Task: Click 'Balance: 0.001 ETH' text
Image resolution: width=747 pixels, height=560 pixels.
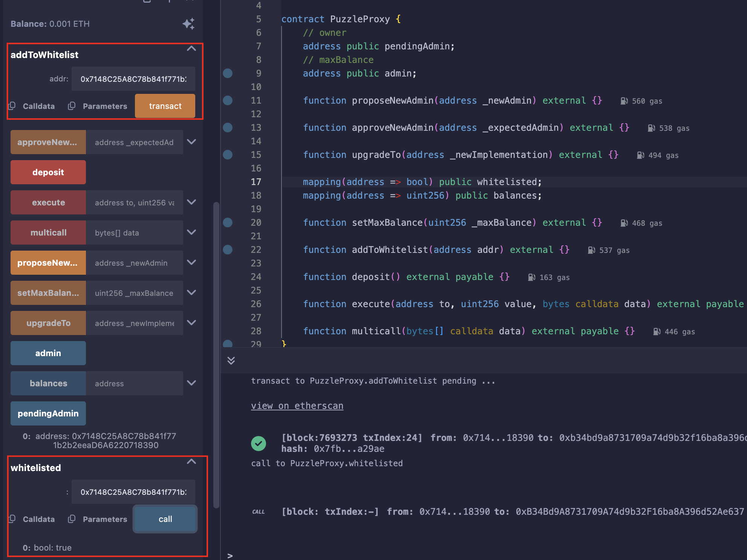Action: pos(50,24)
